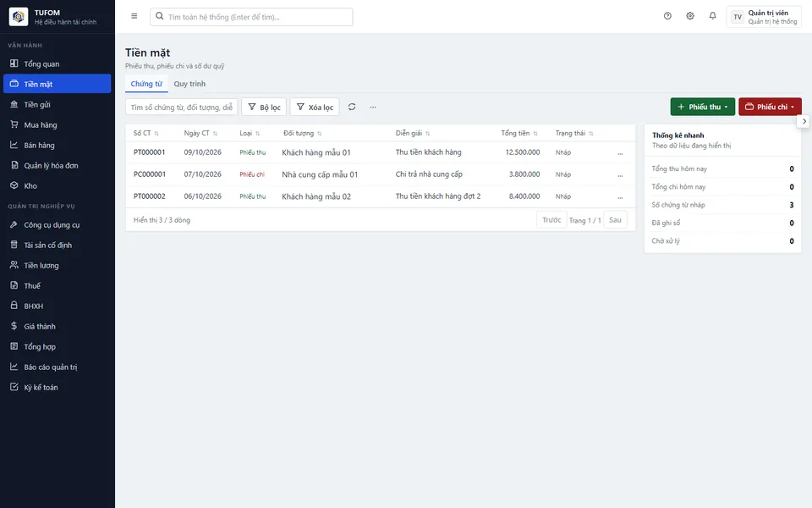This screenshot has width=812, height=508.
Task: Sort the table by Số CT
Action: coord(146,133)
